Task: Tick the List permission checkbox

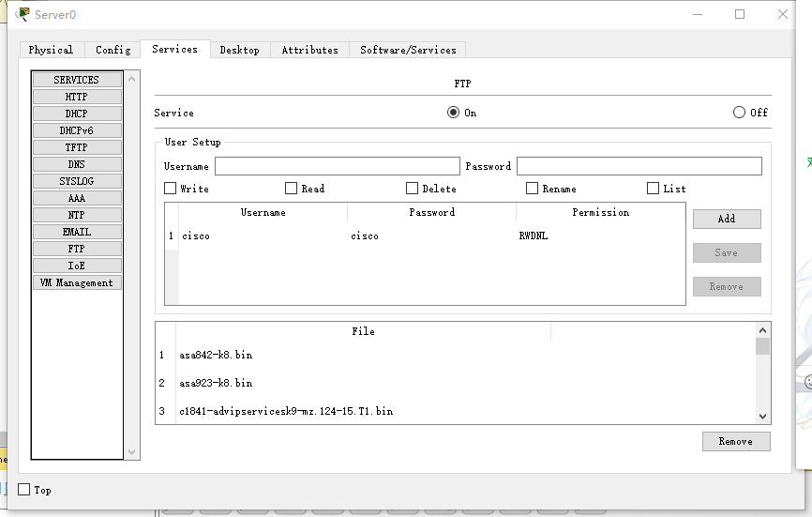Action: pyautogui.click(x=654, y=189)
